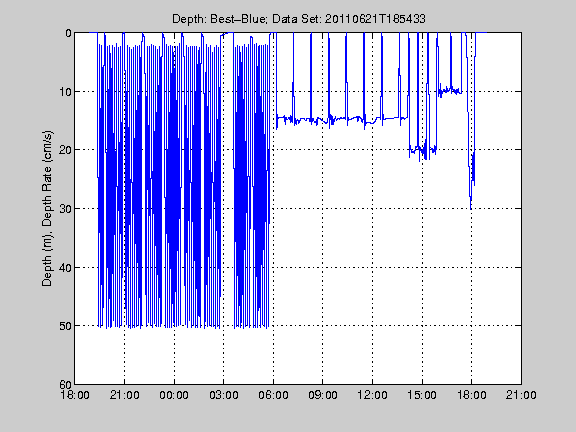Click the 10 m plateau between 15:00 and 18:00
This screenshot has width=576, height=432.
[450, 90]
